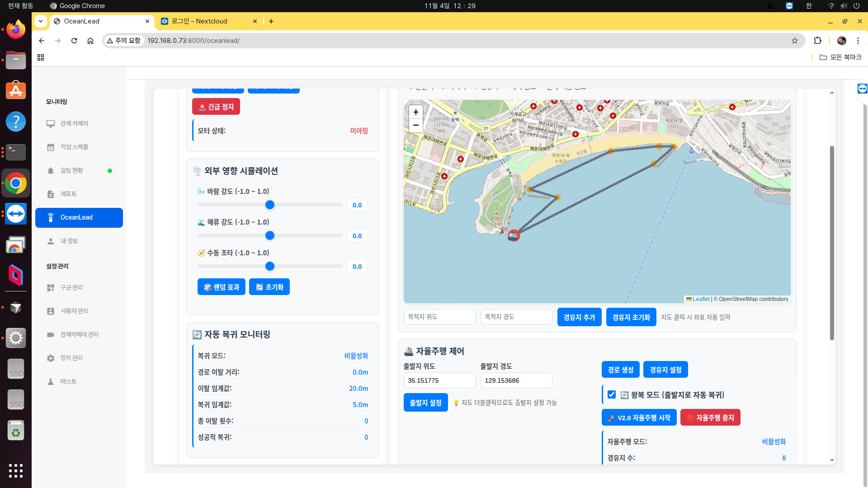Screen dimensions: 868x488
Task: Select 레포트 in the sidebar menu
Action: [x=68, y=194]
